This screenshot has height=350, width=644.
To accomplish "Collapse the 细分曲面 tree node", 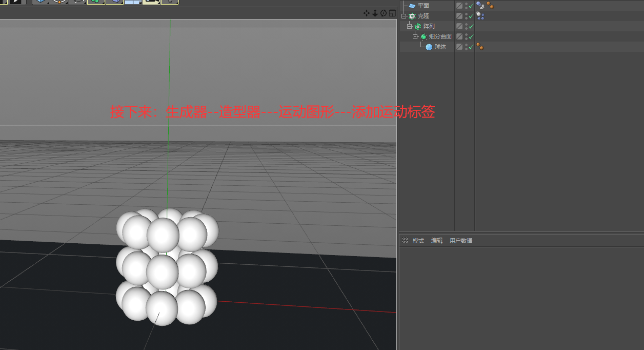I will tap(416, 36).
